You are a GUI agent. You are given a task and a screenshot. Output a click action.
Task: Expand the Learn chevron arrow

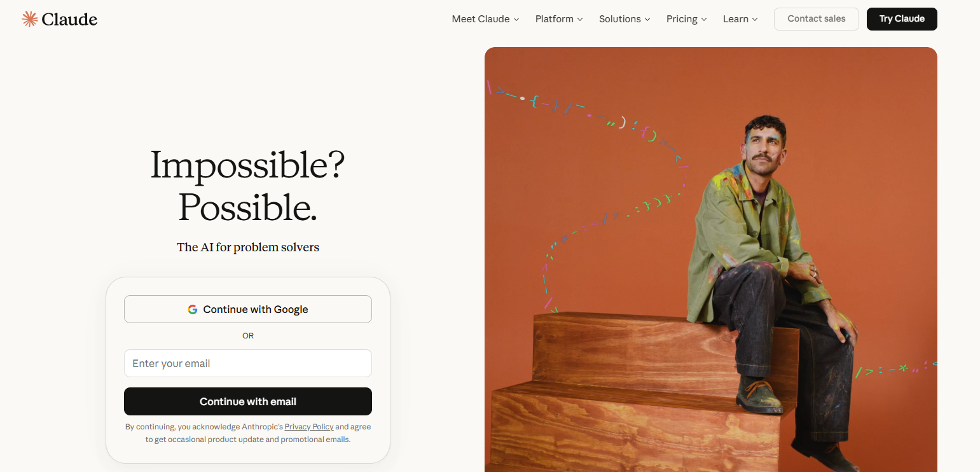tap(755, 20)
